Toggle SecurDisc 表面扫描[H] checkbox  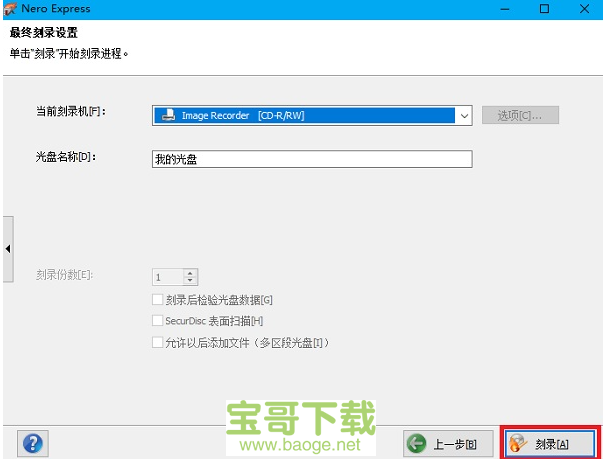tap(157, 321)
